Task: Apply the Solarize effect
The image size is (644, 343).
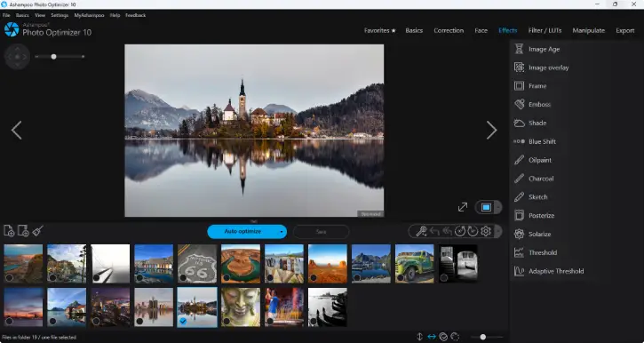Action: tap(532, 234)
